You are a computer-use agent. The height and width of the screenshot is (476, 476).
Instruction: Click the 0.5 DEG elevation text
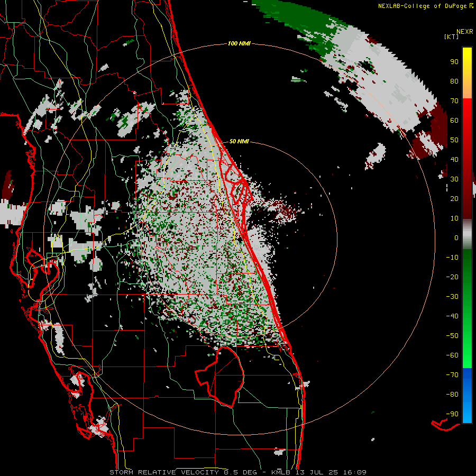(x=241, y=472)
